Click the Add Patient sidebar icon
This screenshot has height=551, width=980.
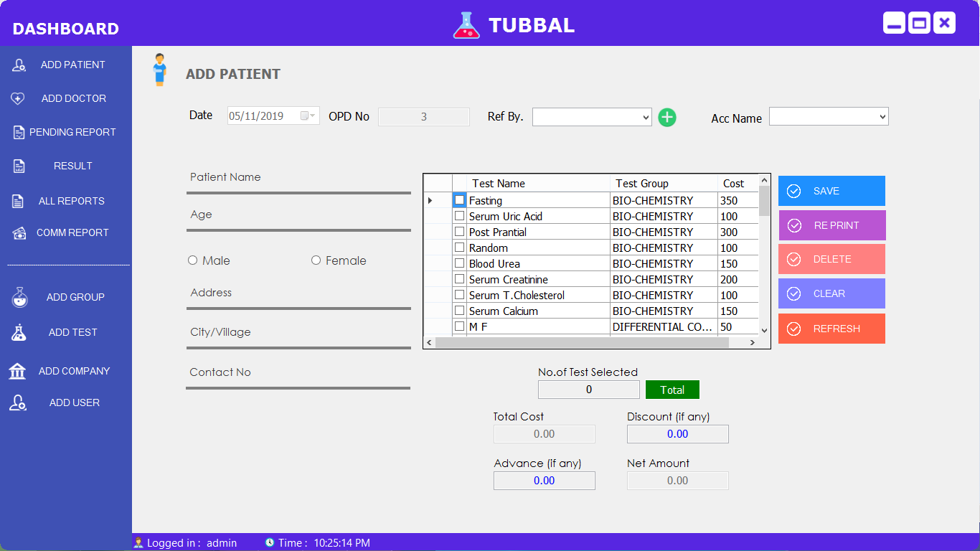19,65
